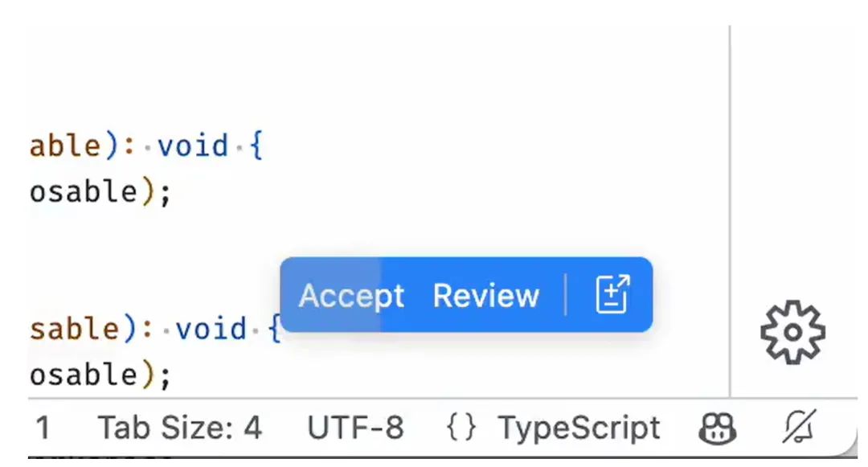The image size is (868, 467).
Task: Click the cursor position number in the status bar
Action: (43, 428)
